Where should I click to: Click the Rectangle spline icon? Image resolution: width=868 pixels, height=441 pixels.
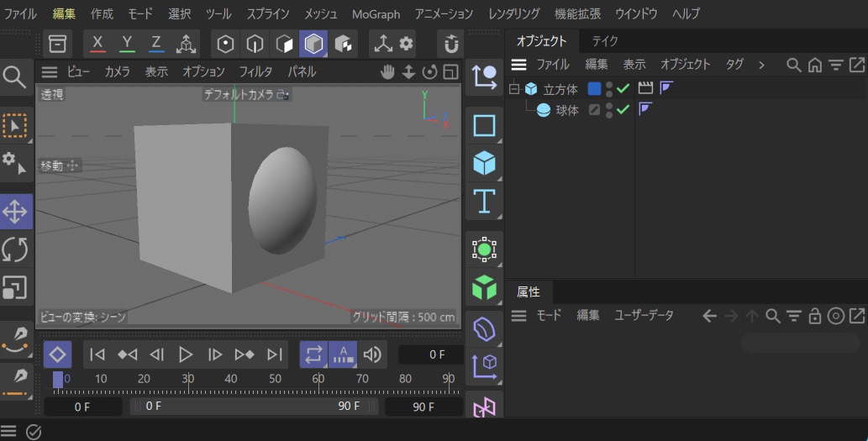[x=484, y=126]
